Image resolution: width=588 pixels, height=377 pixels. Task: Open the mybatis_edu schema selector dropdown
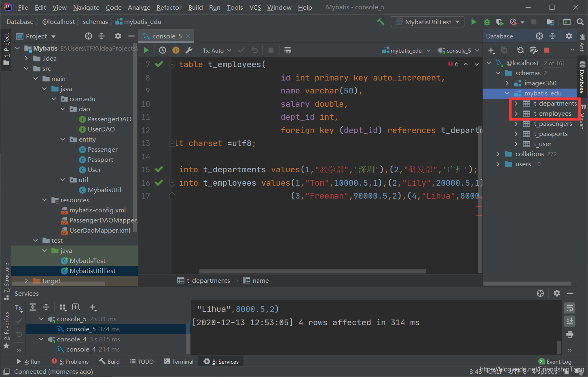[x=406, y=51]
